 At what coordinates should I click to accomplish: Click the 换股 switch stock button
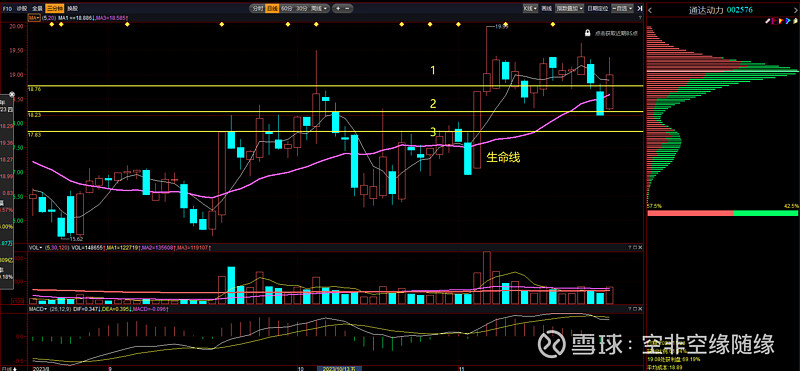(72, 9)
